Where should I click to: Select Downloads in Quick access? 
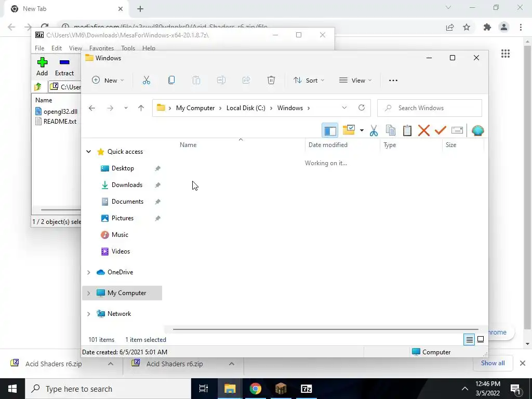(x=127, y=185)
